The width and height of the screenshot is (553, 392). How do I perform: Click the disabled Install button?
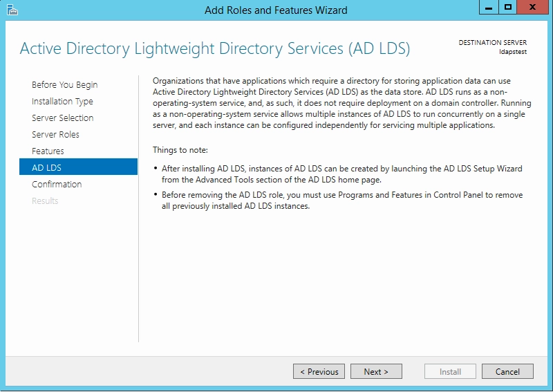451,371
